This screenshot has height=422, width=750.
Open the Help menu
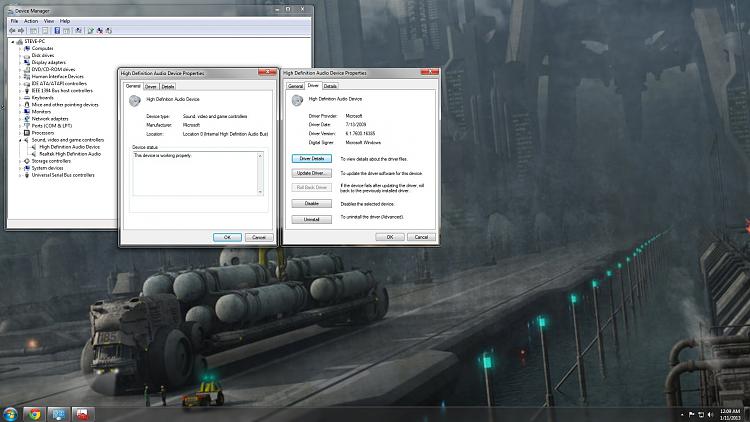point(65,21)
